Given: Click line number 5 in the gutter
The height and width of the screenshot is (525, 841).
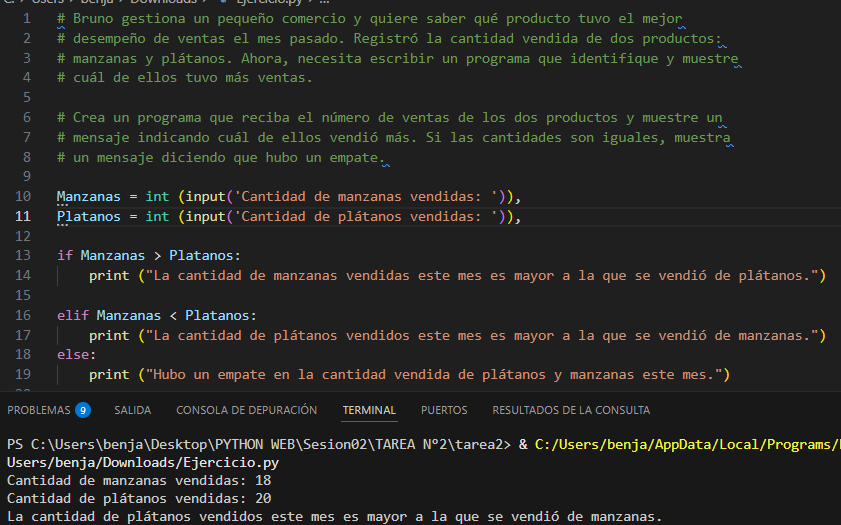Looking at the screenshot, I should (x=27, y=98).
